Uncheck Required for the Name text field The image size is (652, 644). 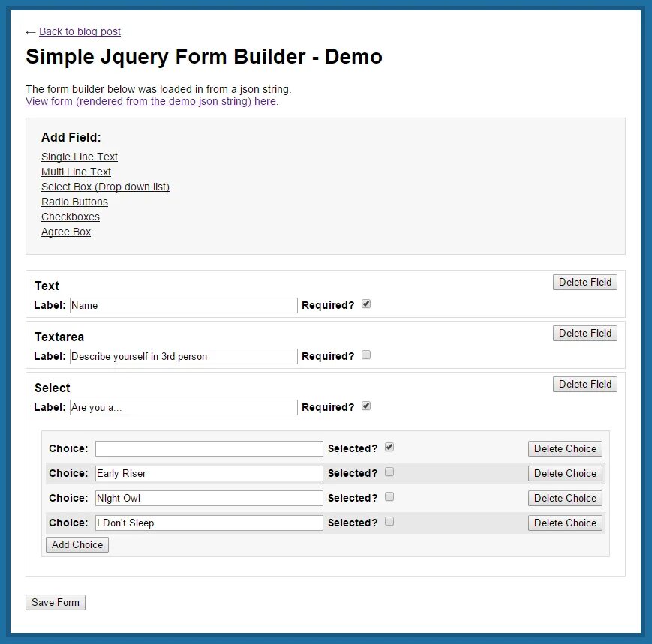point(366,304)
